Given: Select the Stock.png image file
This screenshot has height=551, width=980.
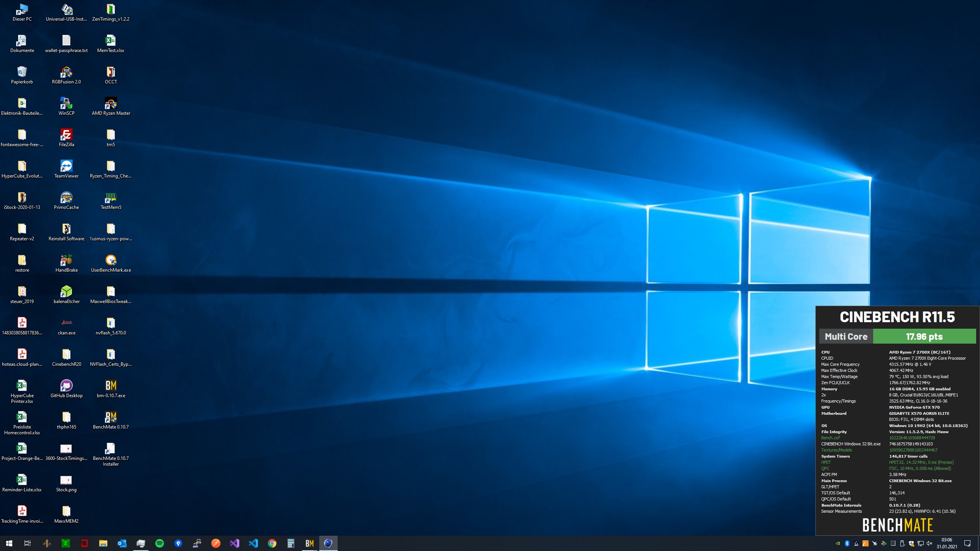Looking at the screenshot, I should pos(66,483).
